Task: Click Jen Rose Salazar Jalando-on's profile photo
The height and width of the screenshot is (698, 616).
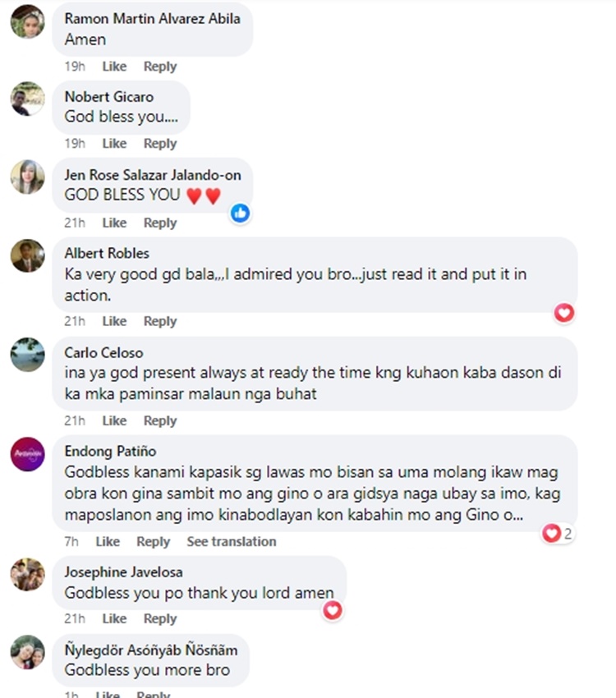Action: tap(28, 177)
